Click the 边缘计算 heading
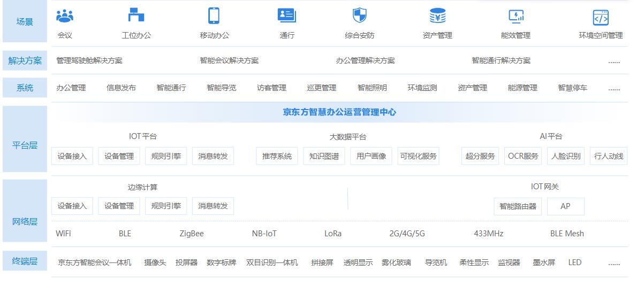Image resolution: width=644 pixels, height=286 pixels. point(142,187)
